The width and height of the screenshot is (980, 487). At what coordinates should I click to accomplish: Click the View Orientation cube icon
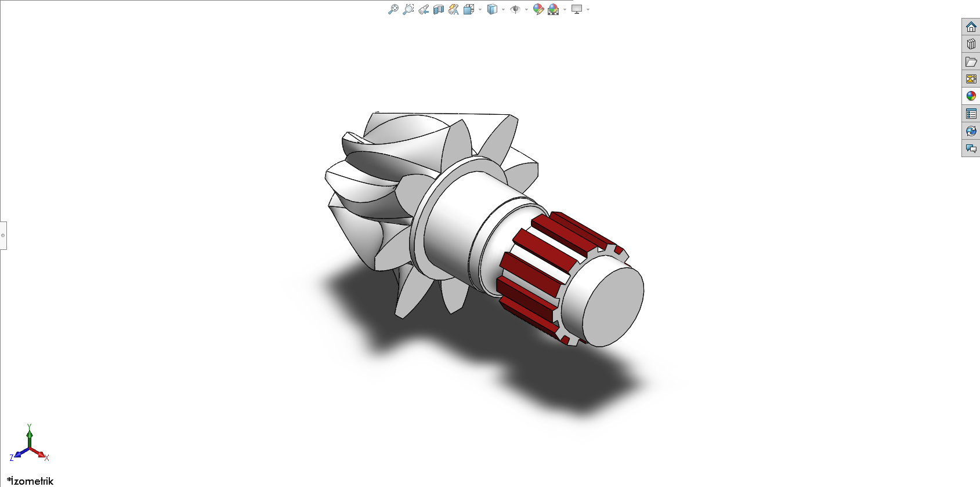coord(469,9)
